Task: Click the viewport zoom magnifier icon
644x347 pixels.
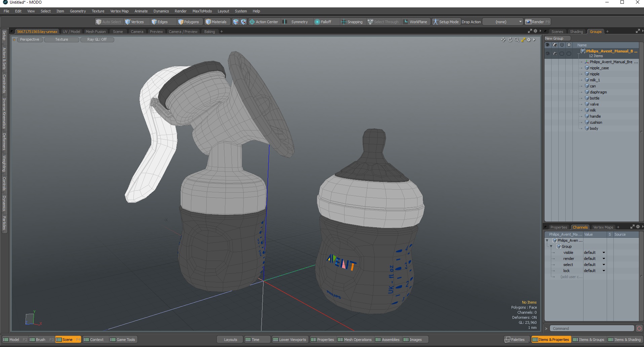Action: pos(517,40)
